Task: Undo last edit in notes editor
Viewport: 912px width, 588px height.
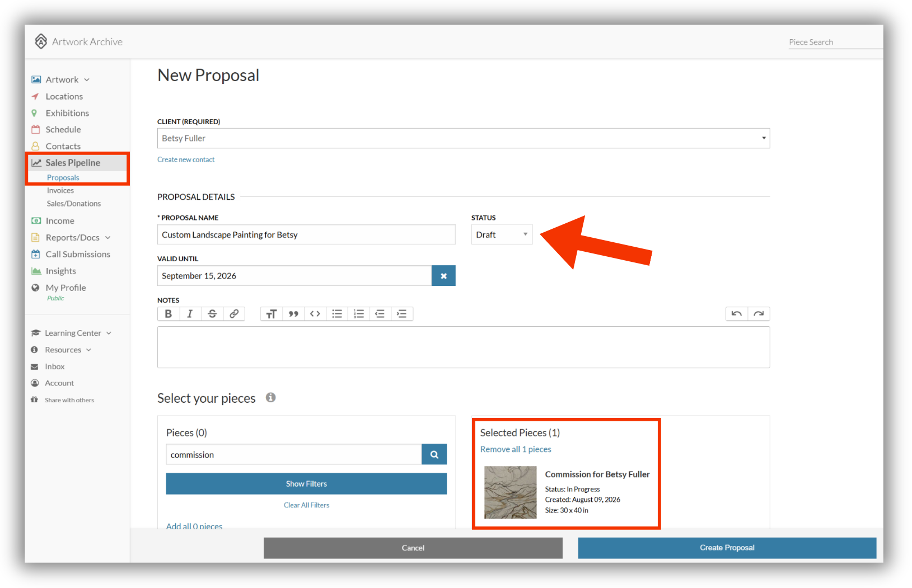Action: click(x=737, y=314)
